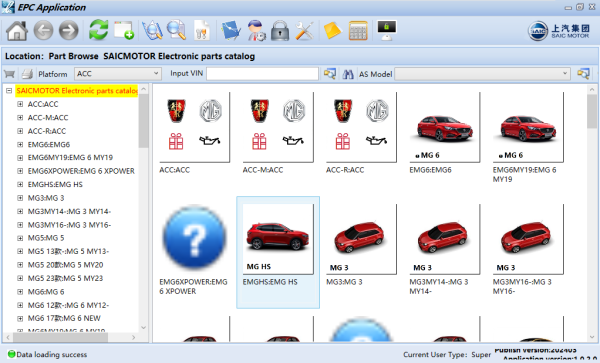Open the AS Model dropdown
Screen dimensions: 600x363
(482, 73)
